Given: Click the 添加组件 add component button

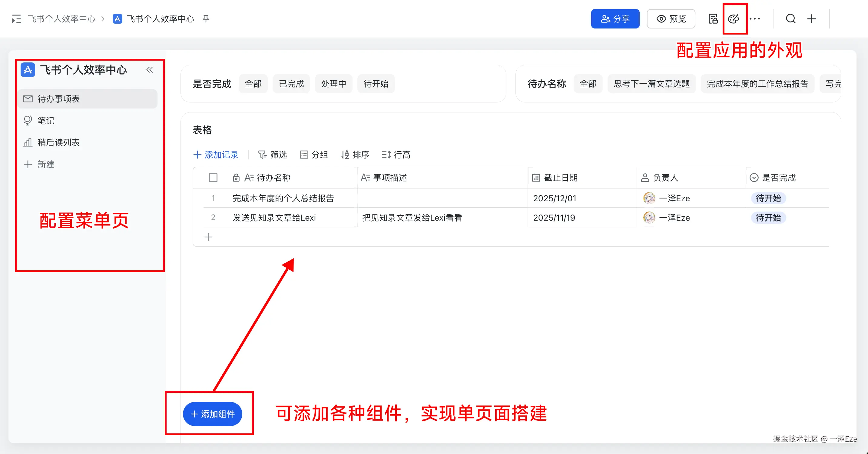Looking at the screenshot, I should [213, 414].
